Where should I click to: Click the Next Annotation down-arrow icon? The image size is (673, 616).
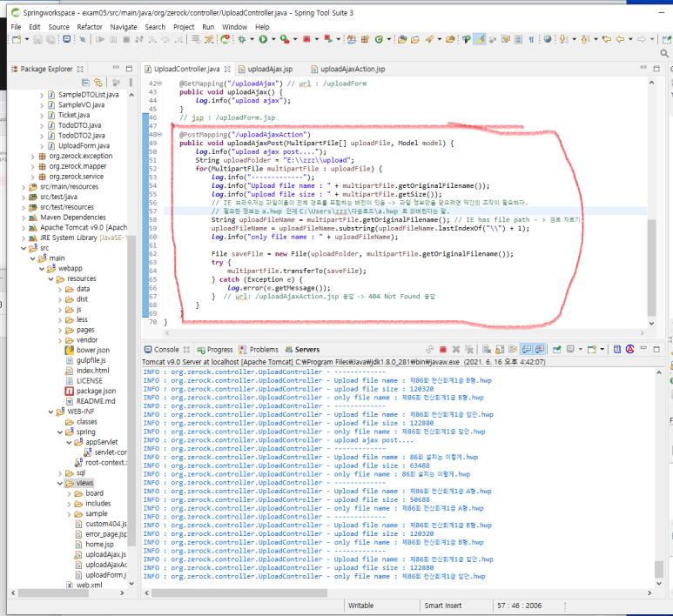pos(562,39)
